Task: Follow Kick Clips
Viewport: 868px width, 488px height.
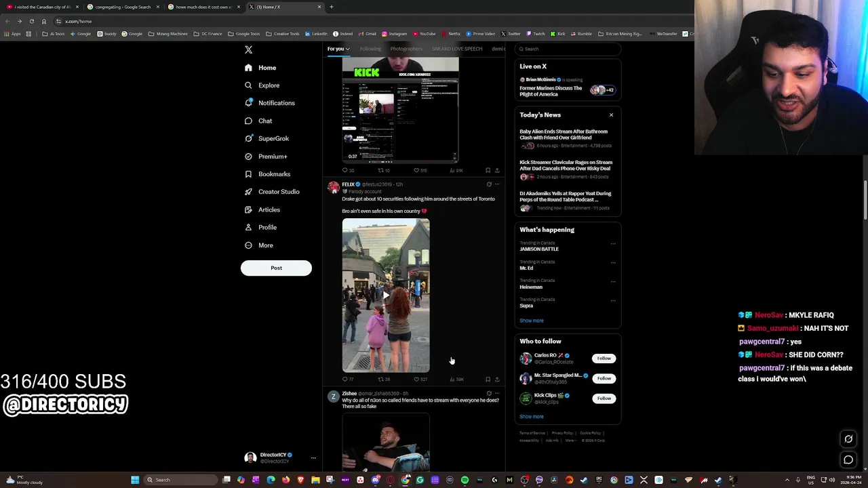Action: point(604,398)
